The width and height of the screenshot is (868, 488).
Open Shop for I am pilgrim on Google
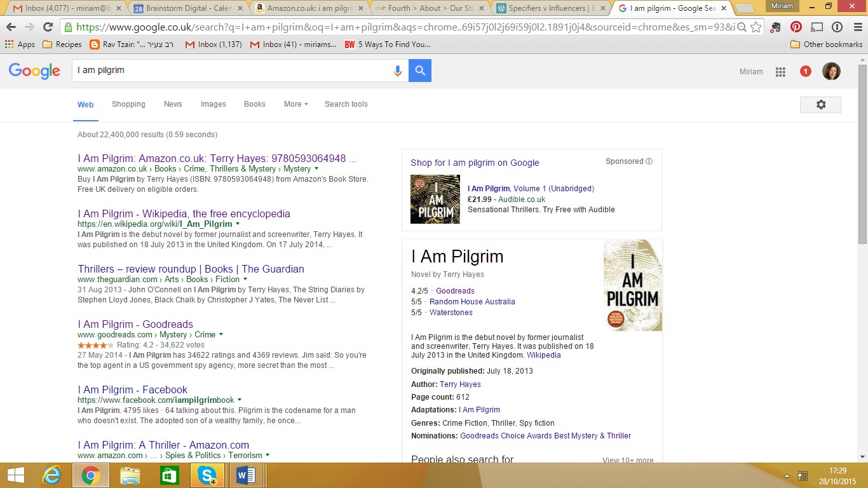[x=475, y=163]
